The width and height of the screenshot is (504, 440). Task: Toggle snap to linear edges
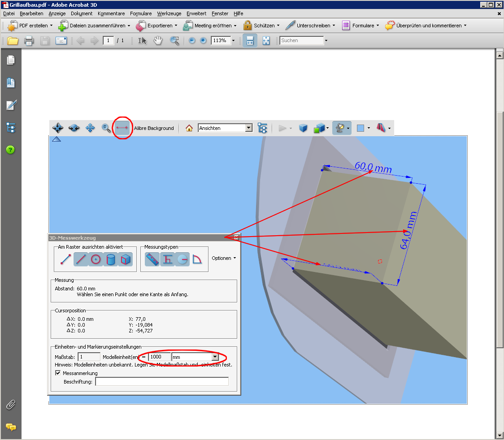coord(81,259)
